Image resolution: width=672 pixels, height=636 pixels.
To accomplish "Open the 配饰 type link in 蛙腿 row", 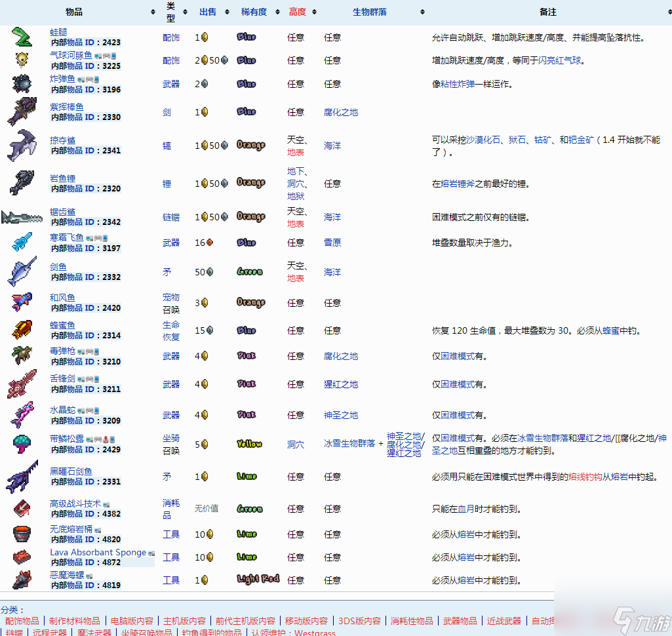I will 171,38.
